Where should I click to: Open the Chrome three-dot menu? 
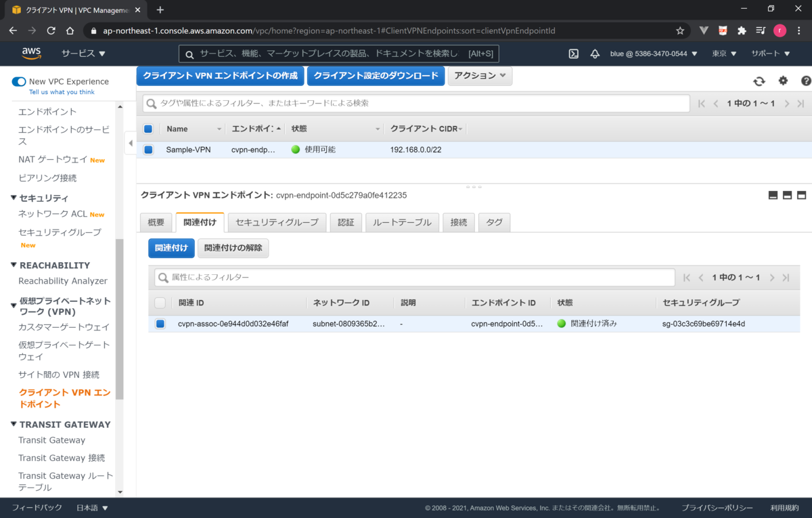(x=799, y=30)
